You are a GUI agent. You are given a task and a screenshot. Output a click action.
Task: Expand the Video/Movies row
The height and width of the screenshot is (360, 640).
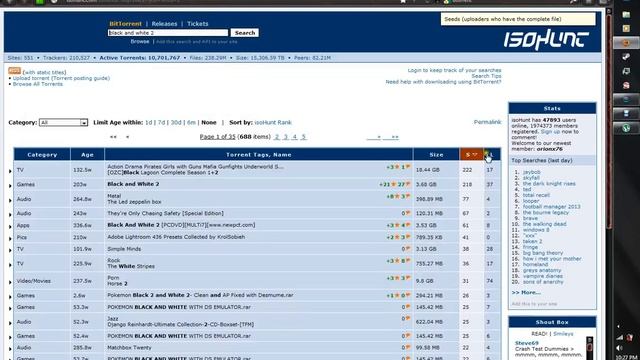(x=10, y=282)
